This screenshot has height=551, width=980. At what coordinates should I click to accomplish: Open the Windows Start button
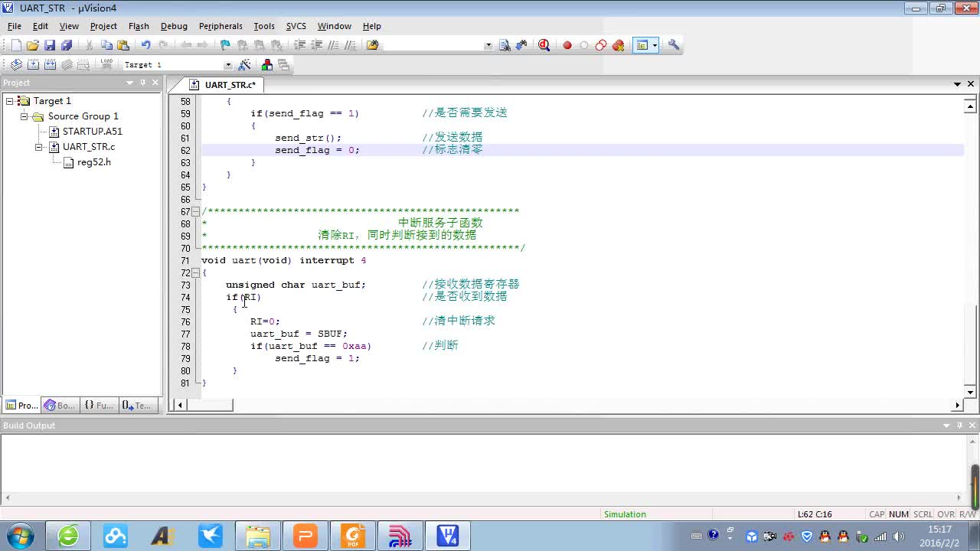pos(21,535)
